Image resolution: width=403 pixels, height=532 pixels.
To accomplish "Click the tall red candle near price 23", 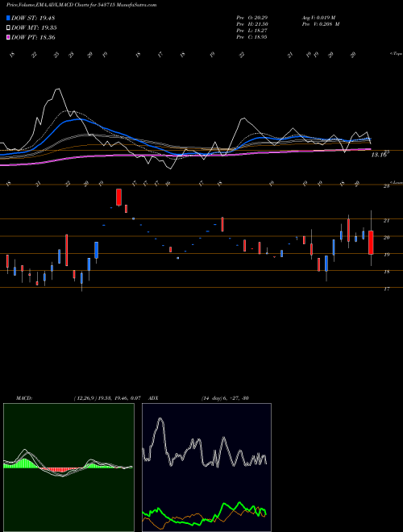I will point(118,197).
